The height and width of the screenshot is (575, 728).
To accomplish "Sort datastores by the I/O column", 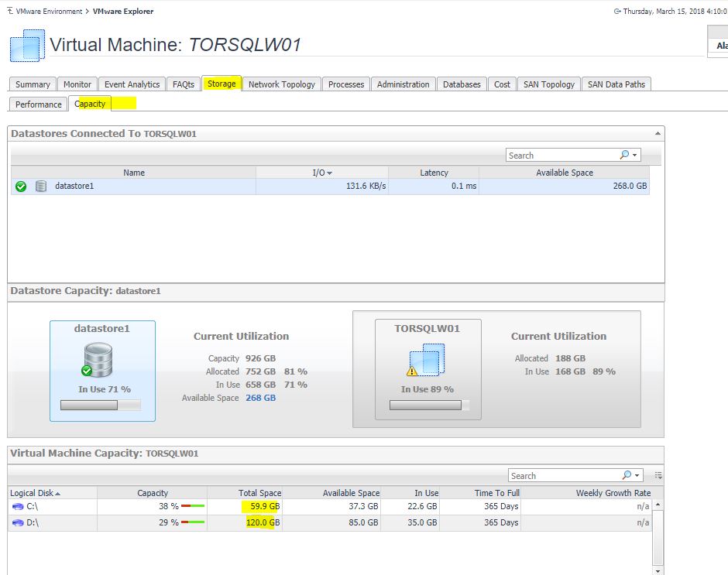I will pyautogui.click(x=321, y=173).
